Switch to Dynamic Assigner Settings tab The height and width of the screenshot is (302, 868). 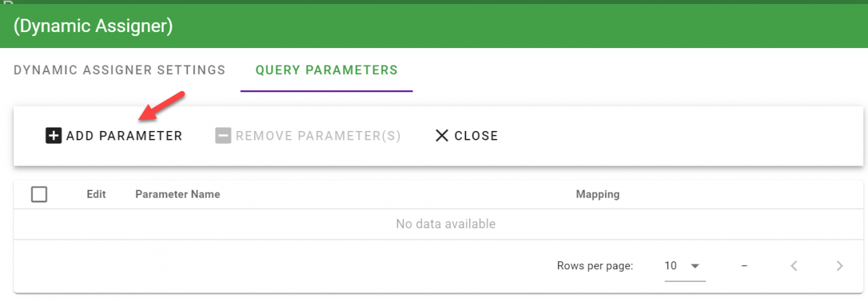pos(120,70)
